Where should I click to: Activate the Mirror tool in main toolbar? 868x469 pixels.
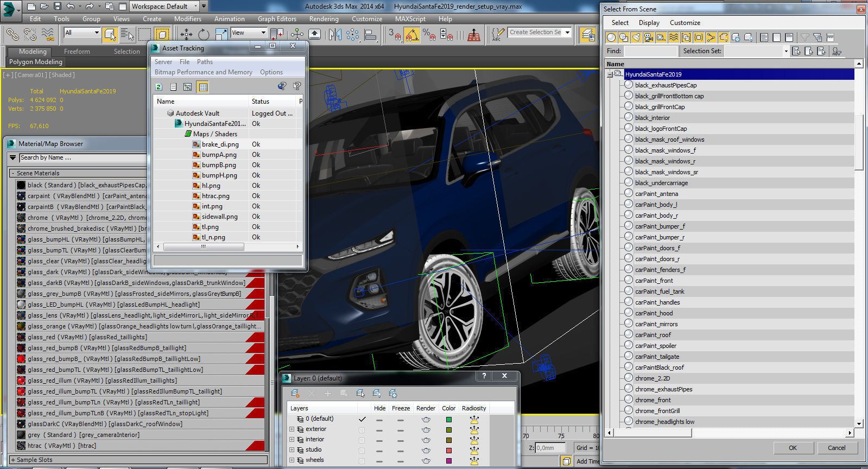click(334, 35)
